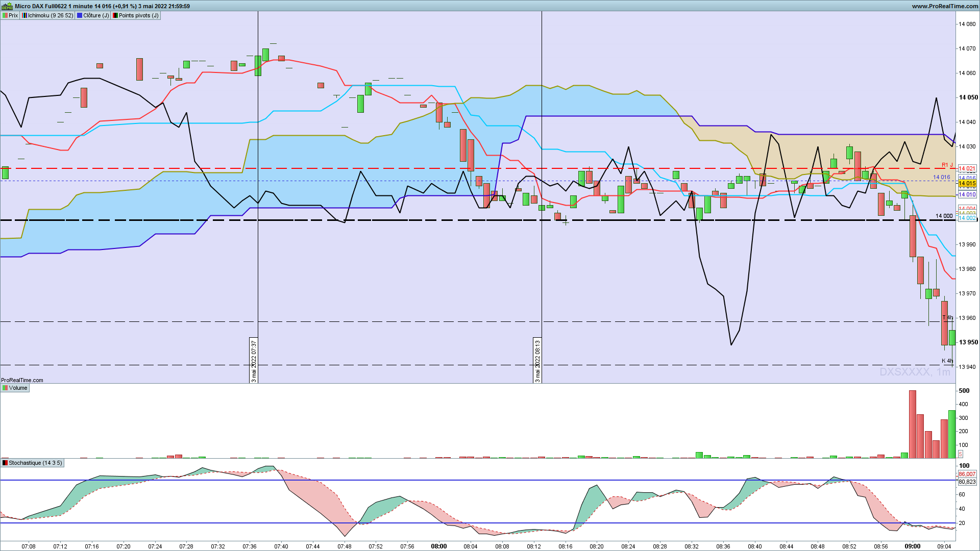Click the red 14 021 pivot price tag
Image resolution: width=980 pixels, height=551 pixels.
pyautogui.click(x=967, y=168)
